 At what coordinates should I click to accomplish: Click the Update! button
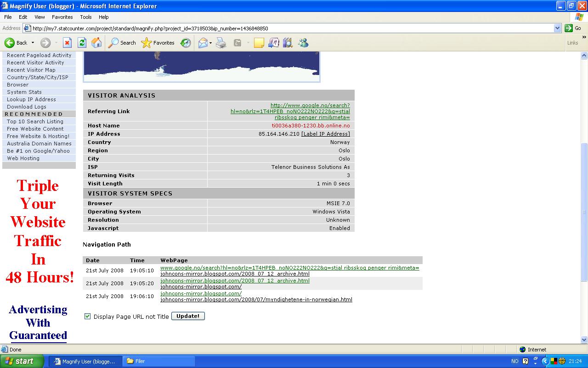point(188,316)
